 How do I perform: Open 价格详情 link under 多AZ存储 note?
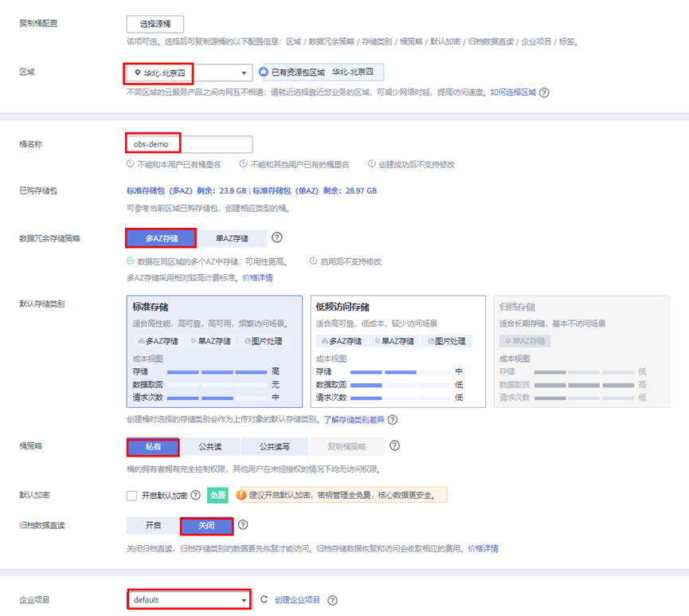tap(257, 278)
